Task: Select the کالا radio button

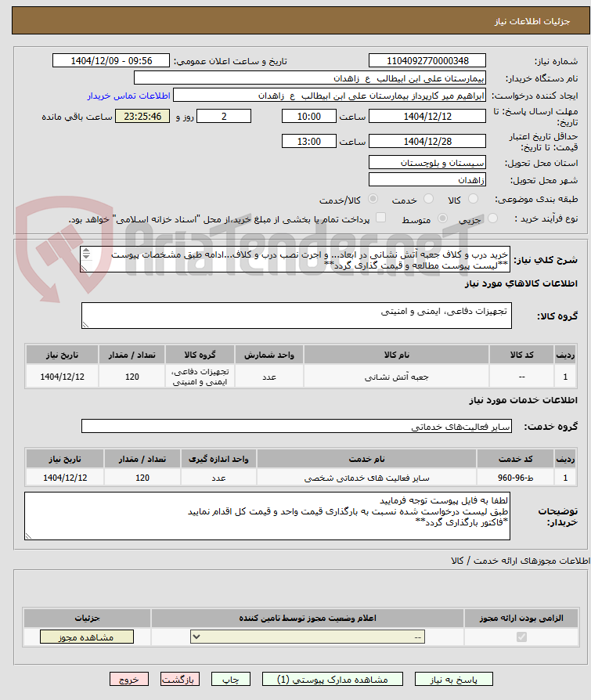Action: pos(473,199)
